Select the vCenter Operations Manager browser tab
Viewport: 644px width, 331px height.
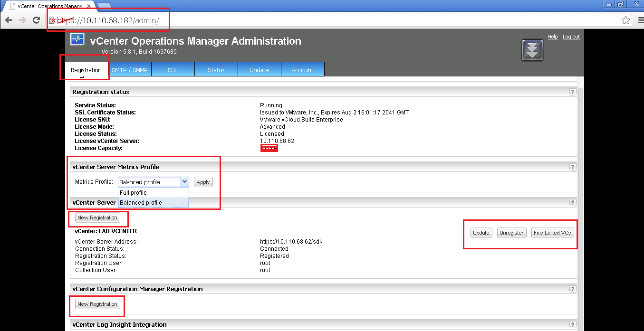(x=50, y=6)
